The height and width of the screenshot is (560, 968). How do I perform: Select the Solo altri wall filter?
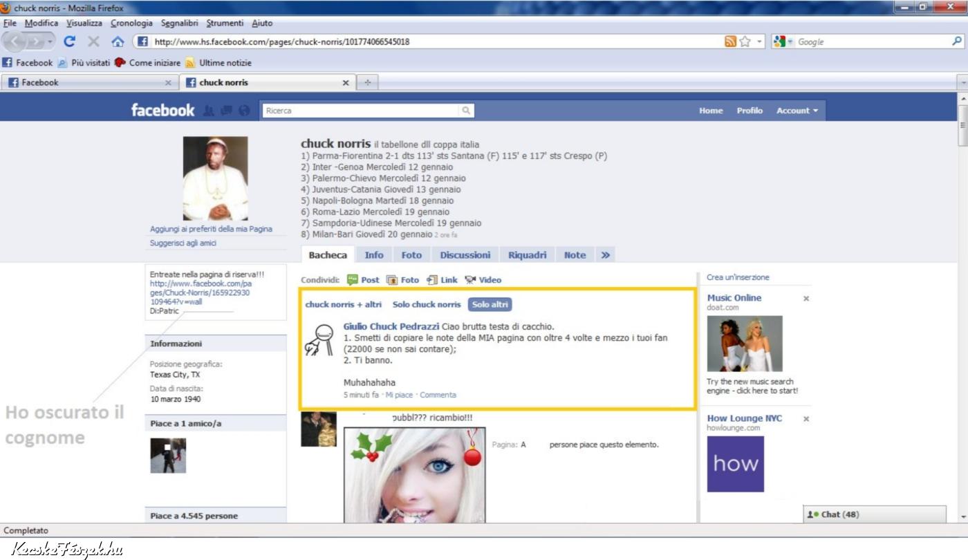[x=490, y=304]
